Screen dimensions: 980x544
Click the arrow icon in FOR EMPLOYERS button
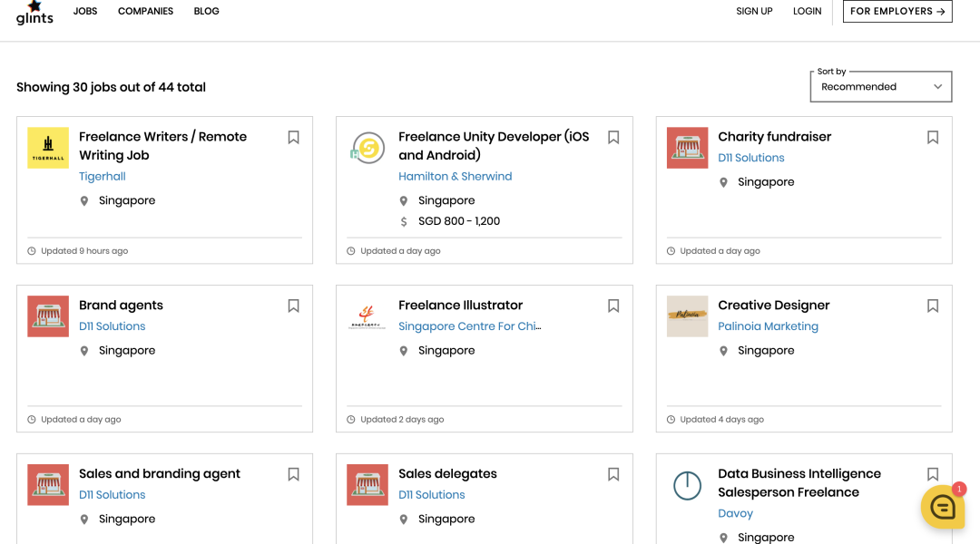pos(941,11)
